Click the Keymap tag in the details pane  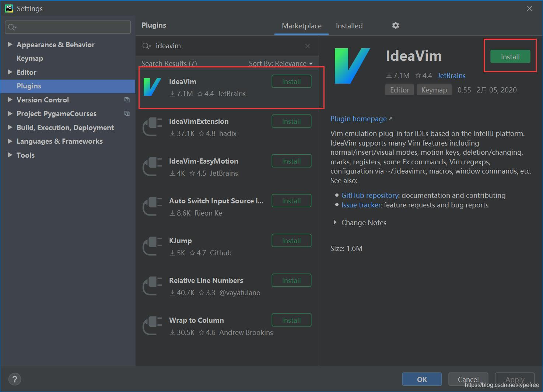[x=434, y=90]
